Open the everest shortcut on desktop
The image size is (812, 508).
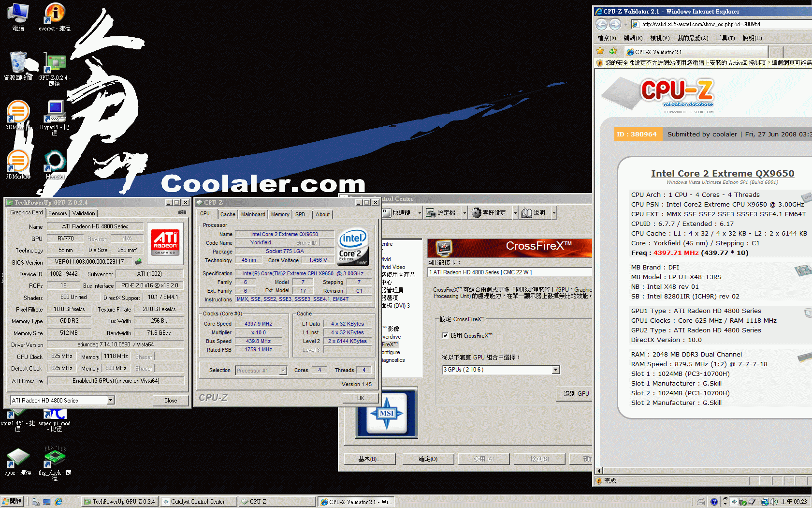pos(55,16)
